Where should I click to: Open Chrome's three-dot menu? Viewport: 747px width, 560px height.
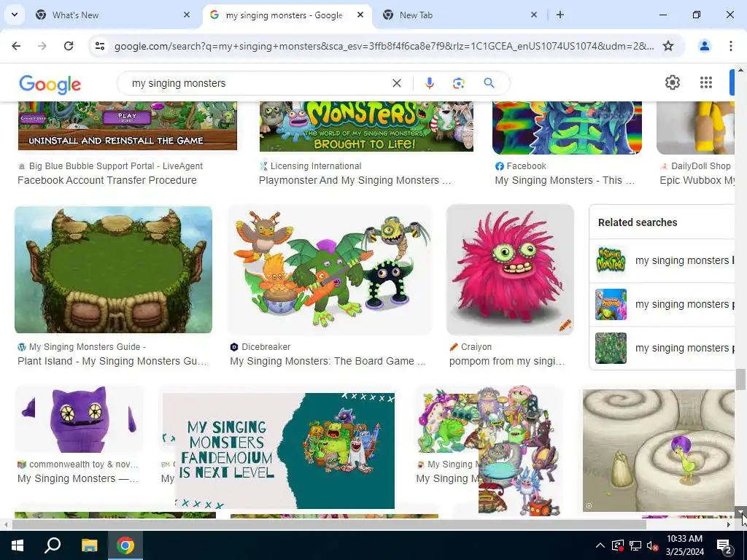tap(731, 46)
